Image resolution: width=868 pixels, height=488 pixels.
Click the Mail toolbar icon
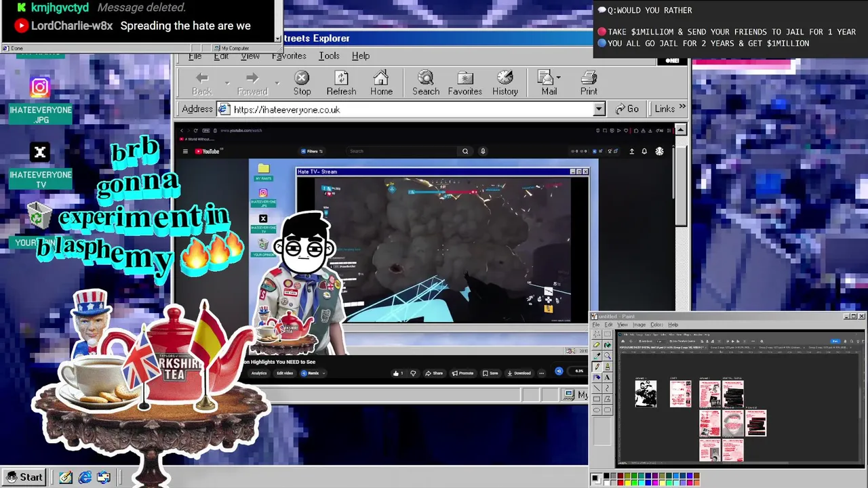[546, 78]
